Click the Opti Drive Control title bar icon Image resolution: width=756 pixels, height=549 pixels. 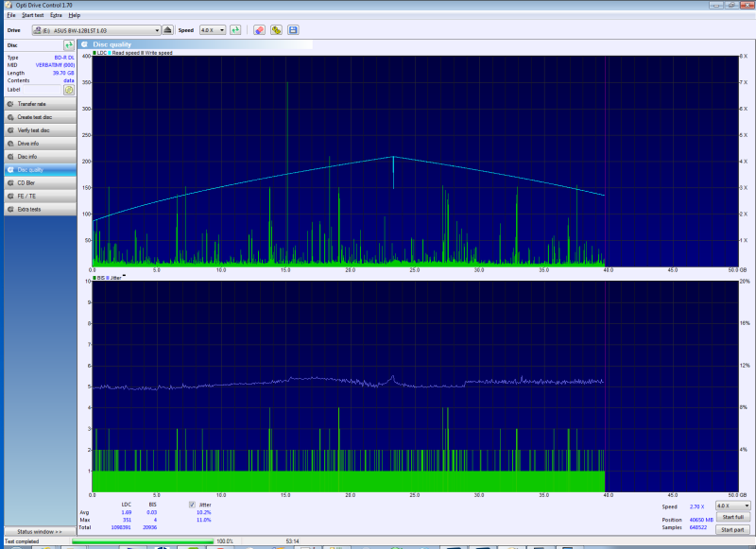(x=9, y=5)
